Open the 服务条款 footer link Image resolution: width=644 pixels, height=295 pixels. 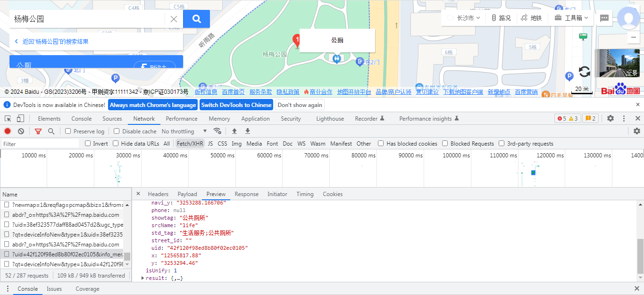coord(260,92)
